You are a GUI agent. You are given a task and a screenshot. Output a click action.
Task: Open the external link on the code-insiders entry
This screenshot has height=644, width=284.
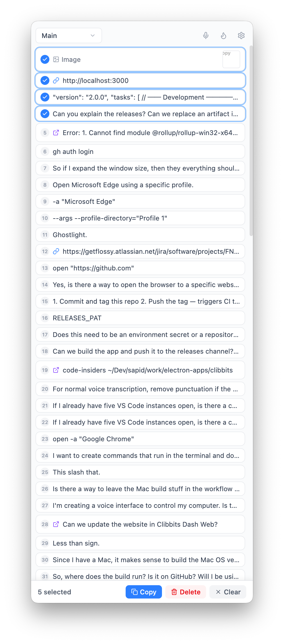(x=56, y=370)
